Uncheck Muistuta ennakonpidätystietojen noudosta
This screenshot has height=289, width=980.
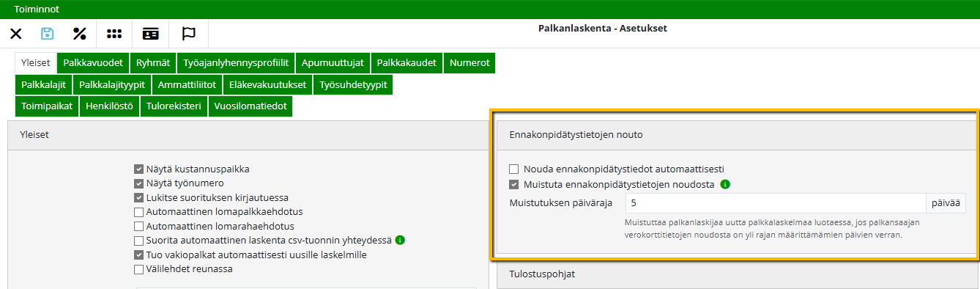click(514, 185)
